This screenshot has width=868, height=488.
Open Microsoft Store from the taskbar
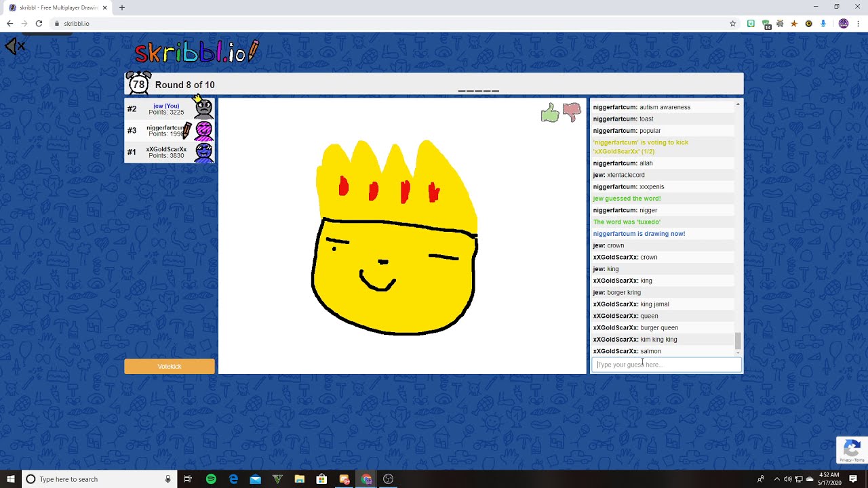coord(321,479)
